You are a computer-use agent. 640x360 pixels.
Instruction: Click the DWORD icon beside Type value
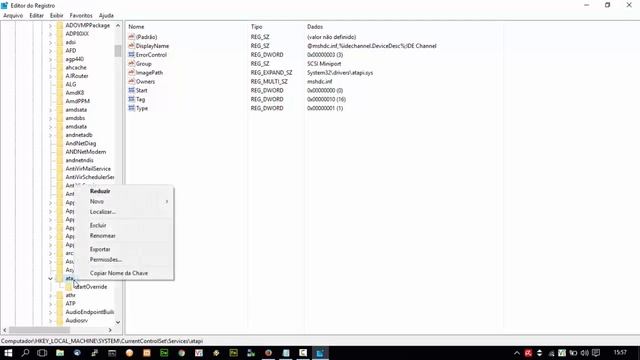click(x=131, y=108)
